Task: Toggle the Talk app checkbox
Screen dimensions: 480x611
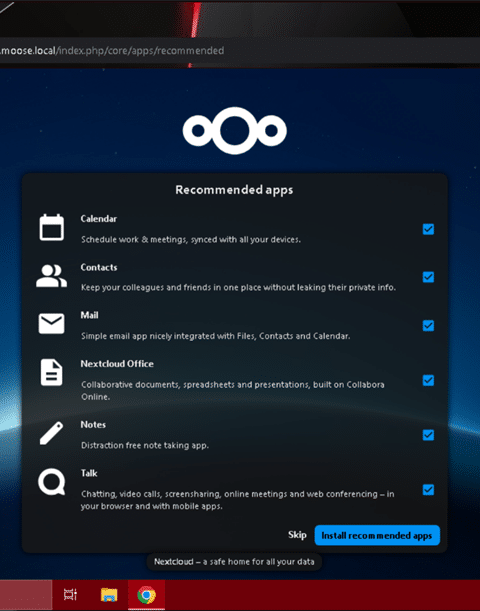Action: pos(428,489)
